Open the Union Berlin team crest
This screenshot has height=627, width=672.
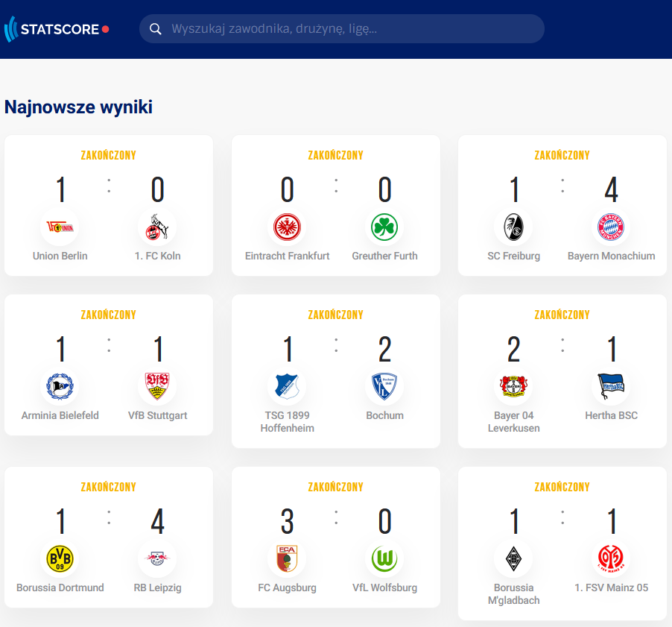coord(60,227)
